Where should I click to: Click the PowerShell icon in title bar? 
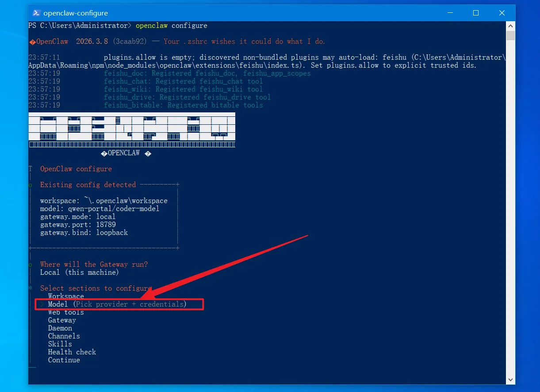click(x=37, y=13)
